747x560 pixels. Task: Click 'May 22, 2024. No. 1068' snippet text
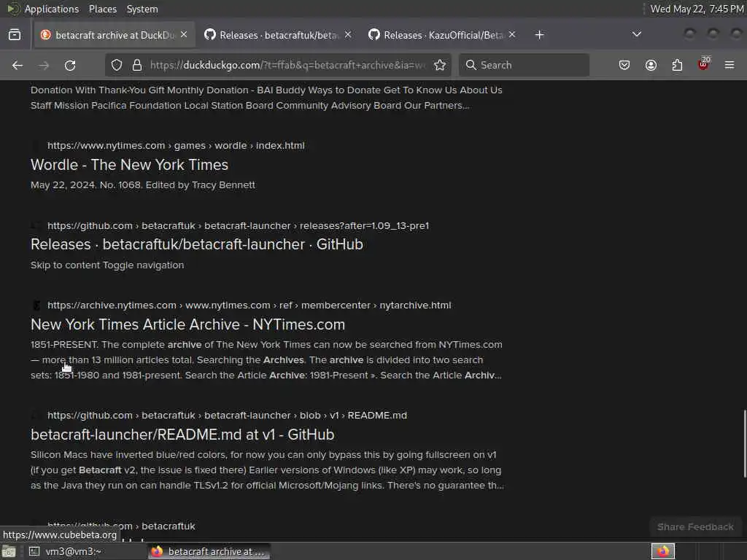(x=86, y=184)
